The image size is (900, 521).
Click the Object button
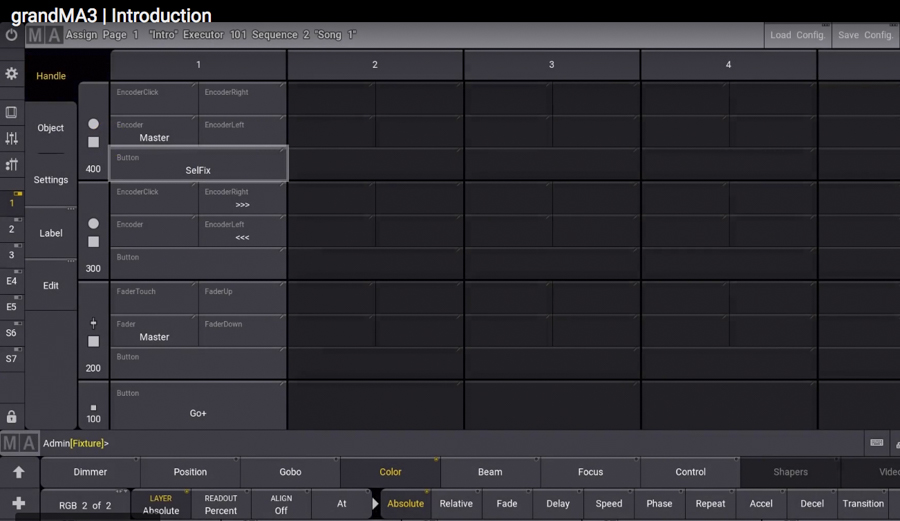[x=51, y=128]
